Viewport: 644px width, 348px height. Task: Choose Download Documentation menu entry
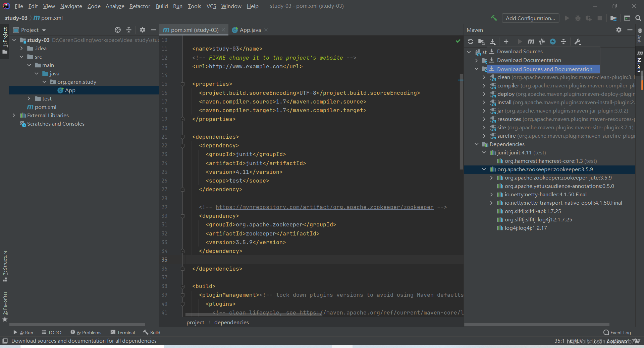click(x=543, y=60)
